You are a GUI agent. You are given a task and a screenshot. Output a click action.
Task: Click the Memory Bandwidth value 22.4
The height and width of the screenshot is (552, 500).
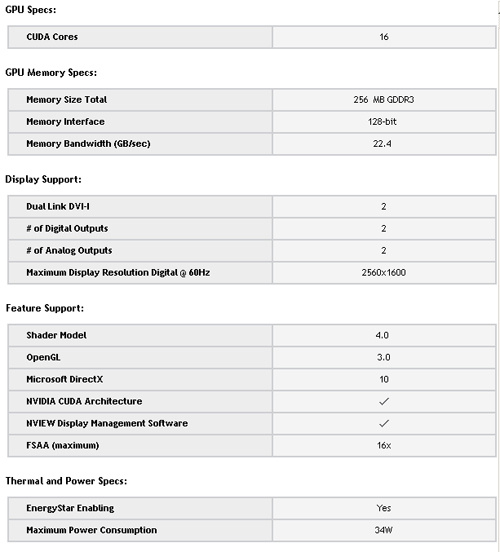(x=382, y=144)
